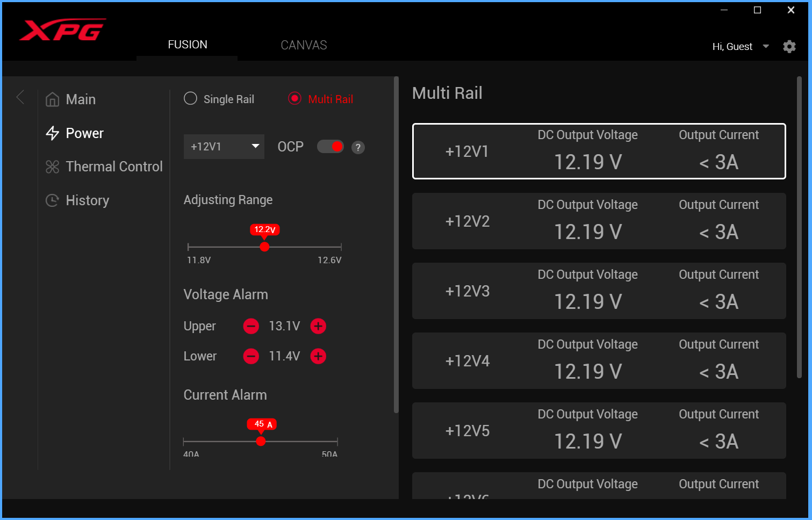This screenshot has width=812, height=520.
Task: Decrease the Upper voltage alarm value
Action: (x=251, y=326)
